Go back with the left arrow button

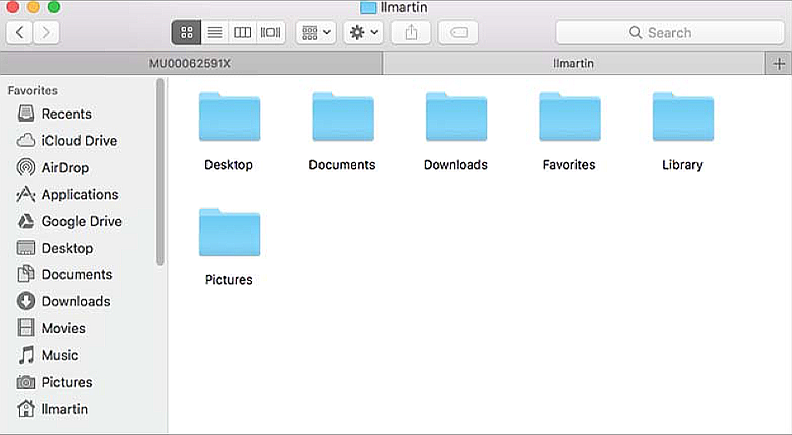click(x=20, y=33)
